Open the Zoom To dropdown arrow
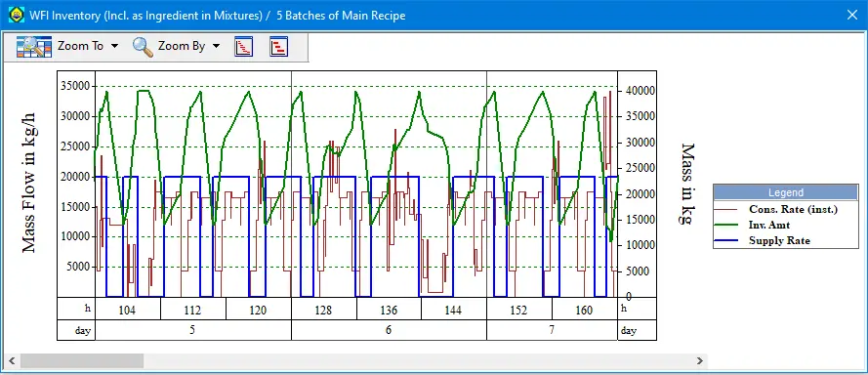 coord(114,46)
